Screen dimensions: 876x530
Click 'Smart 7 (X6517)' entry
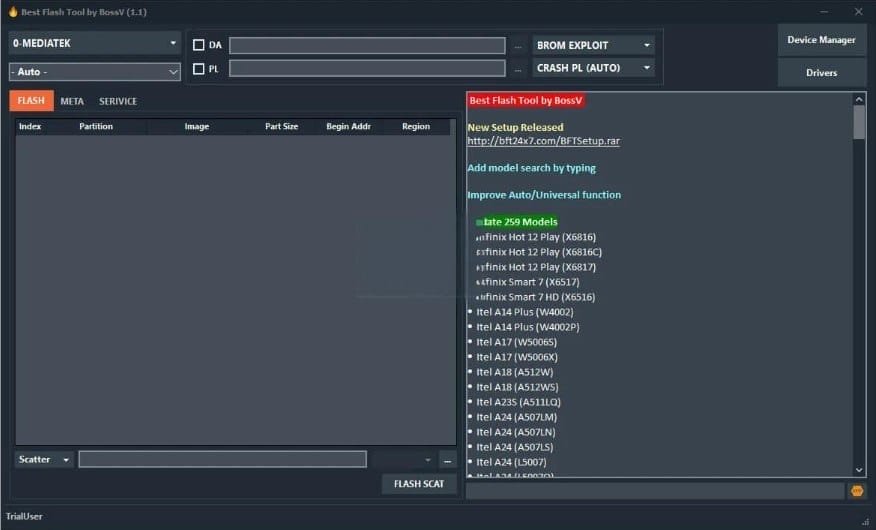tap(527, 282)
